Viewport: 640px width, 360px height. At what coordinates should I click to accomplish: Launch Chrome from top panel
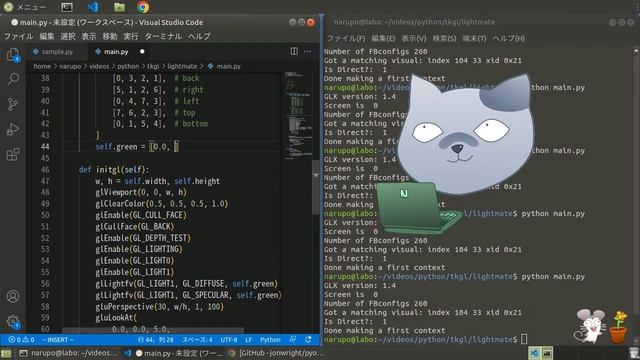(143, 7)
